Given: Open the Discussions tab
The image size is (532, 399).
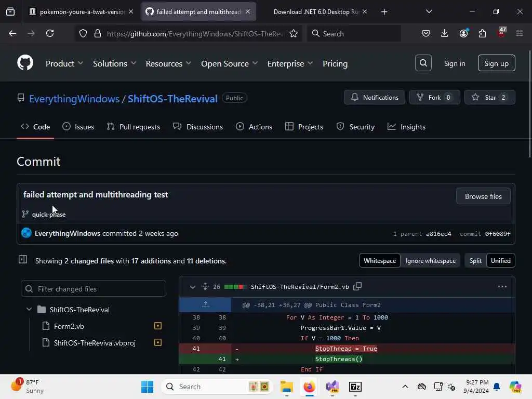Looking at the screenshot, I should (x=198, y=127).
